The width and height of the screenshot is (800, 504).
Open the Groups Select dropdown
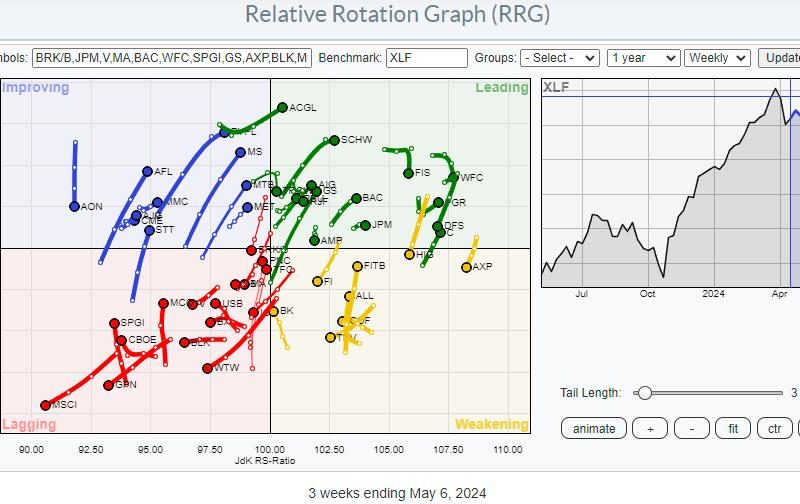pyautogui.click(x=560, y=58)
